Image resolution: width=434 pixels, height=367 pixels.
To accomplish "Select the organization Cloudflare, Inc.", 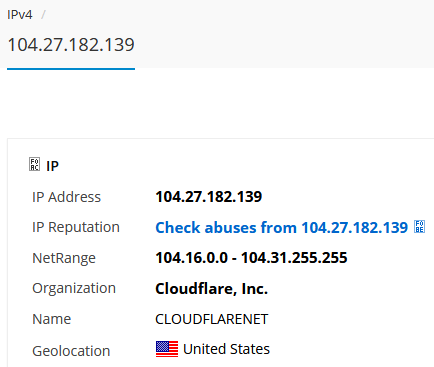I will (x=211, y=289).
